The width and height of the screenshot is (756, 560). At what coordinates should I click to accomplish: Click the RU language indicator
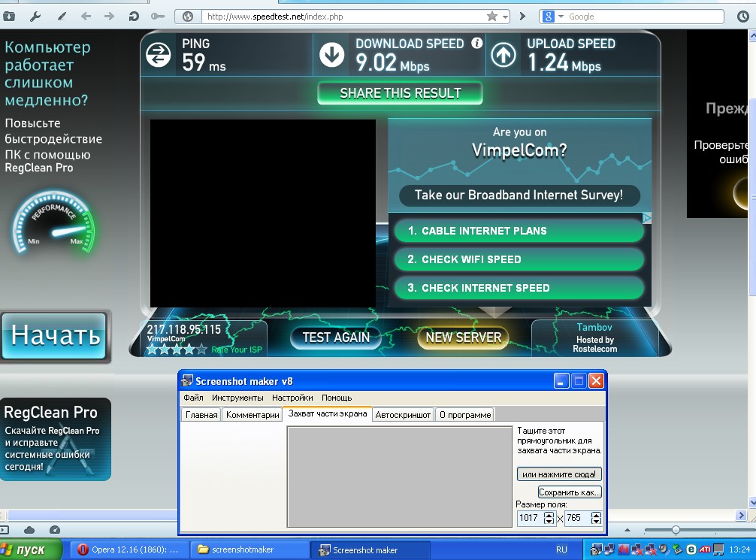click(561, 550)
